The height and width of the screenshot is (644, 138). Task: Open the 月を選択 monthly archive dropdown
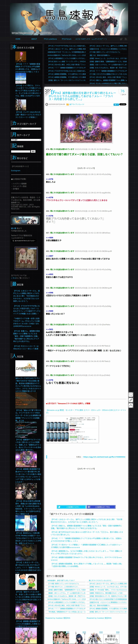click(x=26, y=140)
